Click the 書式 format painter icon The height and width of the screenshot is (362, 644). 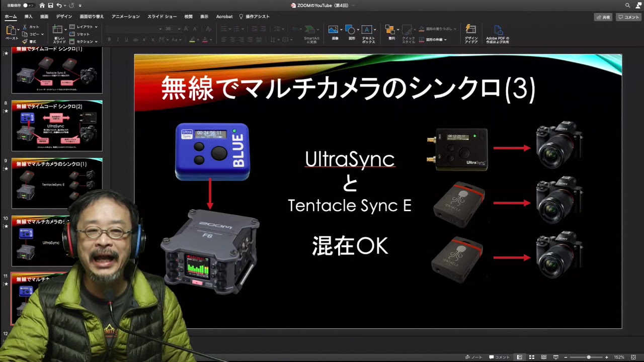pos(25,41)
